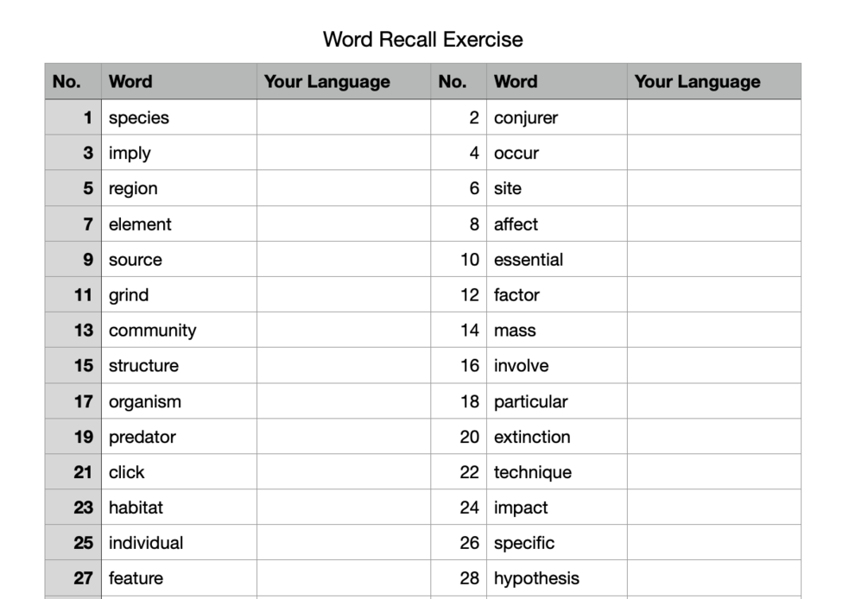
Task: Click the empty translation cell beside 'click'
Action: click(344, 472)
